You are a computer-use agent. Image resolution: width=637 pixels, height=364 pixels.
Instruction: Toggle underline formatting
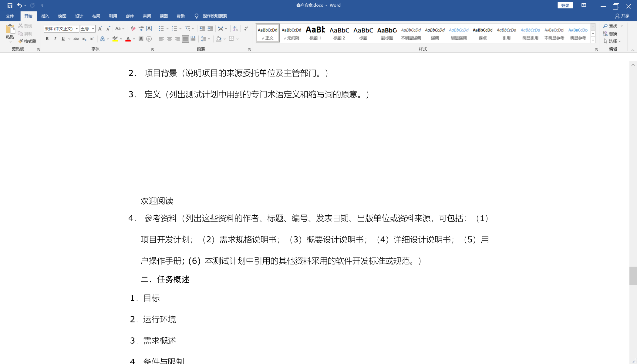coord(63,39)
